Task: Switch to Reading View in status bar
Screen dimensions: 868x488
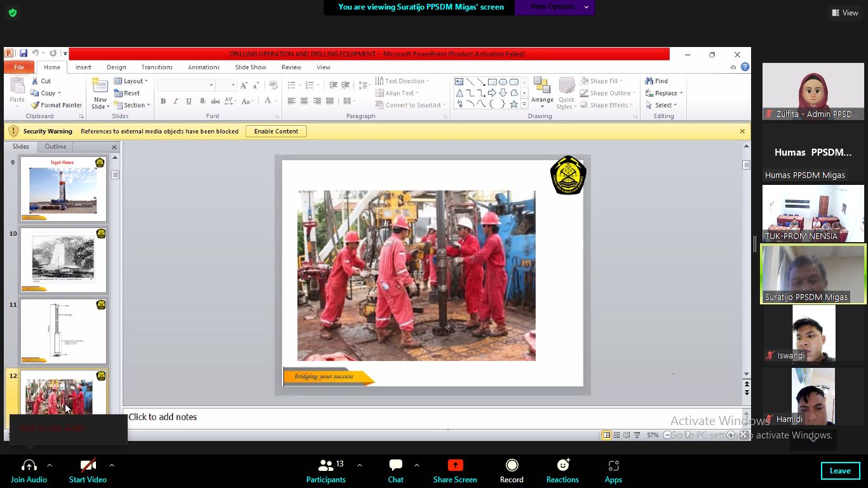Action: pyautogui.click(x=627, y=435)
